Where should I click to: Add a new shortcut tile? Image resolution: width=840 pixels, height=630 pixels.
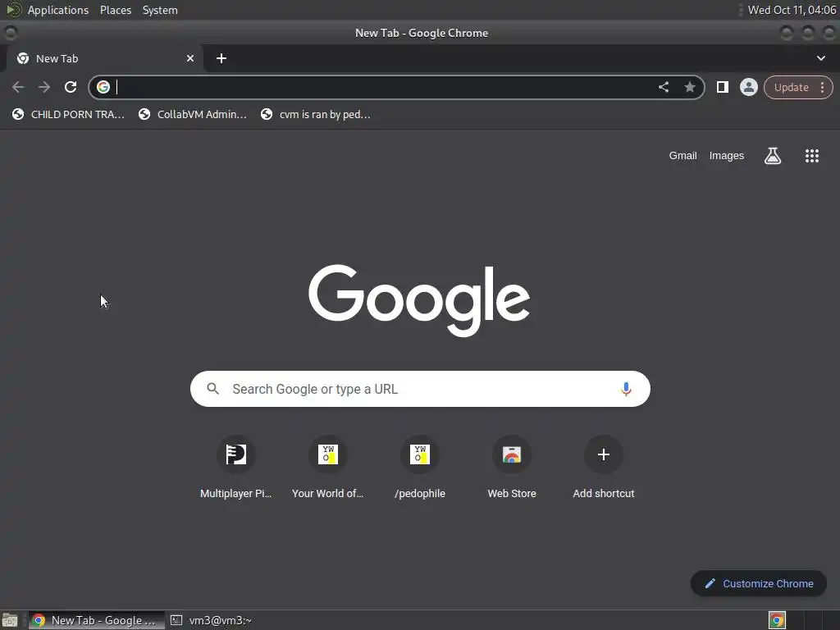[603, 468]
